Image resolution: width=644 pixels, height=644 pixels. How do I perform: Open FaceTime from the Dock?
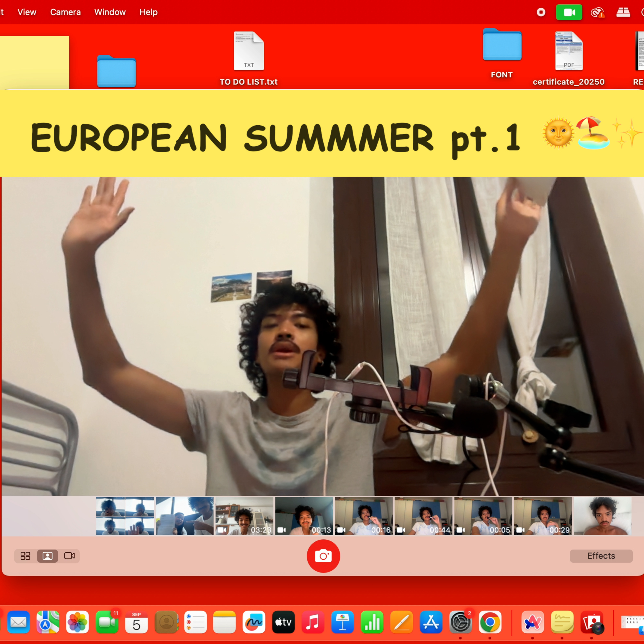[x=107, y=622]
